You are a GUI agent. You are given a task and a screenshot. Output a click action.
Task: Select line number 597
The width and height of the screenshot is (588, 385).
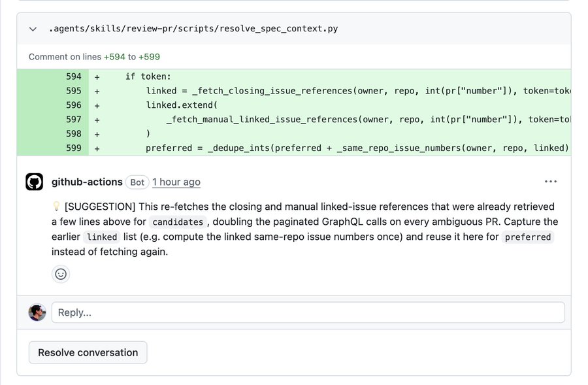[x=73, y=120]
